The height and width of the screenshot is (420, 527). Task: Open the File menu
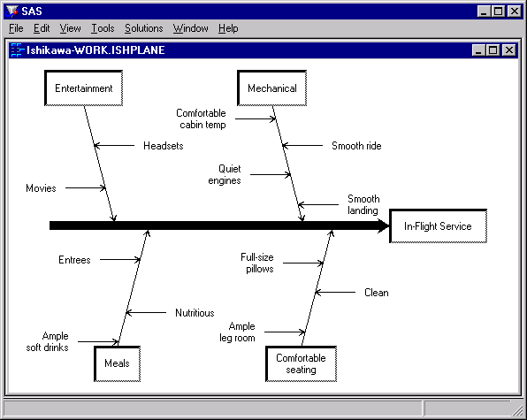pyautogui.click(x=16, y=28)
